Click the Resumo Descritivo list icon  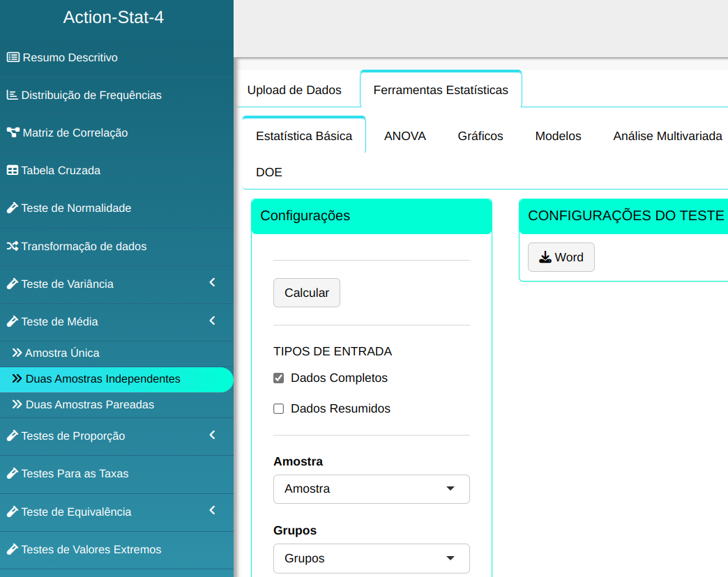13,57
